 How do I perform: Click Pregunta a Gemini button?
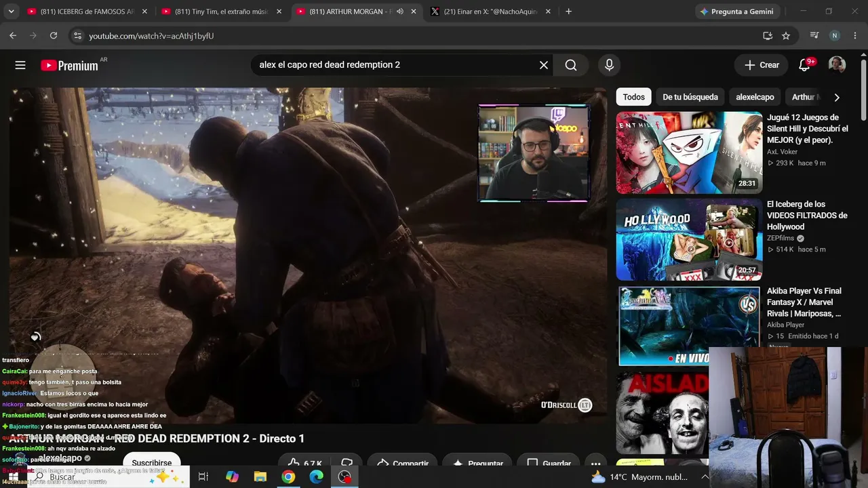point(736,12)
